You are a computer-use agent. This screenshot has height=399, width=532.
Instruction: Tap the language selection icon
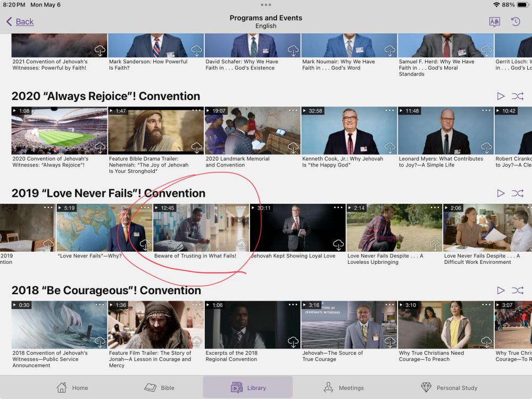coord(494,22)
